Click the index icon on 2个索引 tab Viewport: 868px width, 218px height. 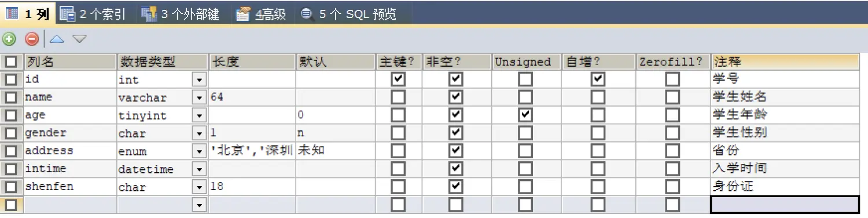(68, 14)
